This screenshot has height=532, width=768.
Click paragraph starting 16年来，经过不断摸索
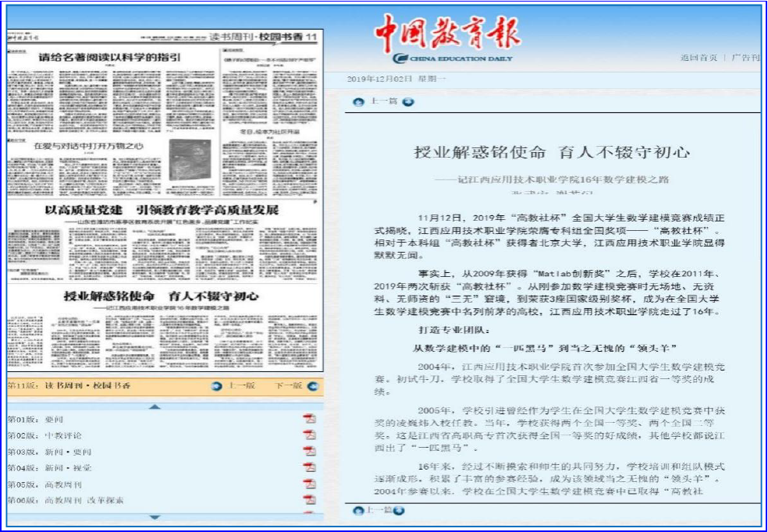549,479
